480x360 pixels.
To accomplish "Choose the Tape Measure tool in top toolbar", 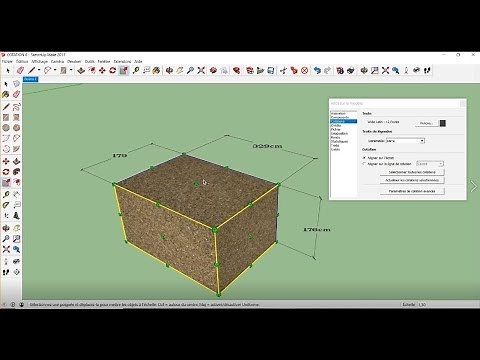I will pos(136,70).
